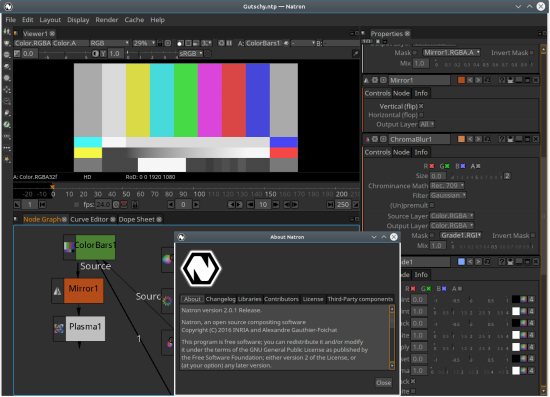
Task: Toggle ChromaBlur1 alpha channel checkbox
Action: pyautogui.click(x=478, y=166)
